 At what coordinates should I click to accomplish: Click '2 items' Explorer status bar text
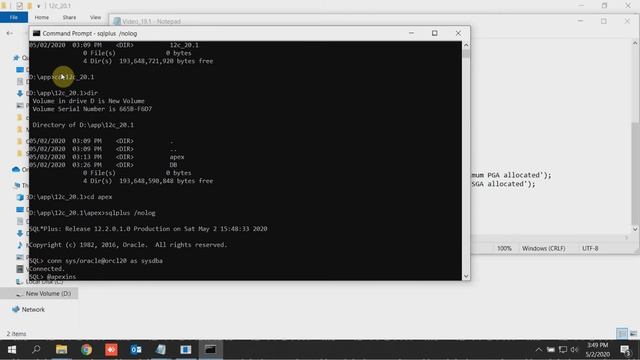(x=16, y=333)
